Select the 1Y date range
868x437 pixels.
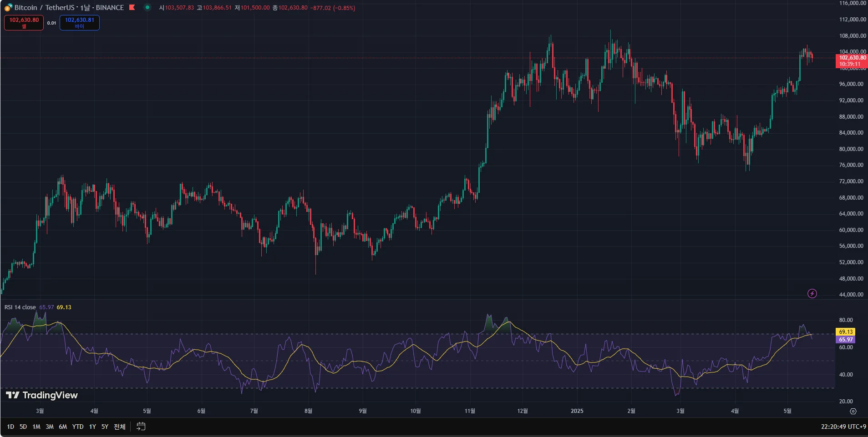point(92,427)
